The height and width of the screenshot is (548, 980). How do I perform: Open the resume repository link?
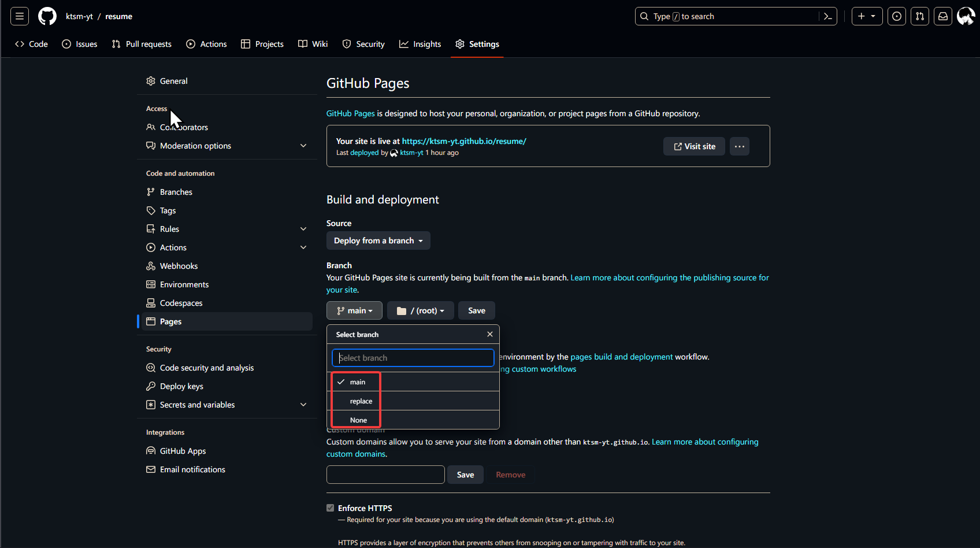[x=118, y=16]
